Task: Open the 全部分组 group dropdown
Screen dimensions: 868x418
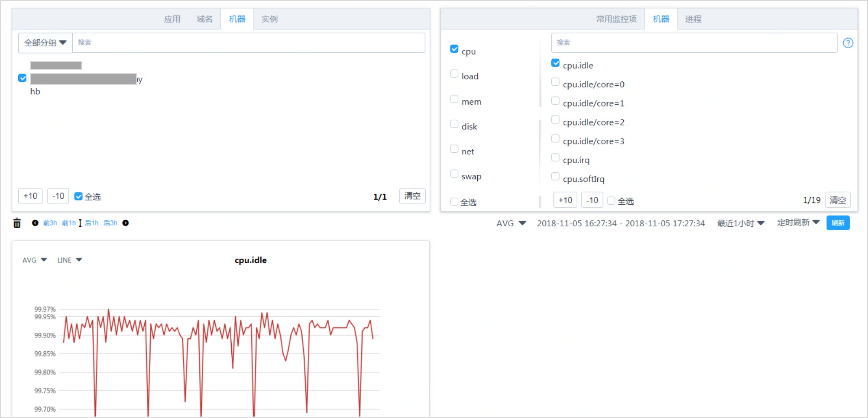Action: [44, 42]
